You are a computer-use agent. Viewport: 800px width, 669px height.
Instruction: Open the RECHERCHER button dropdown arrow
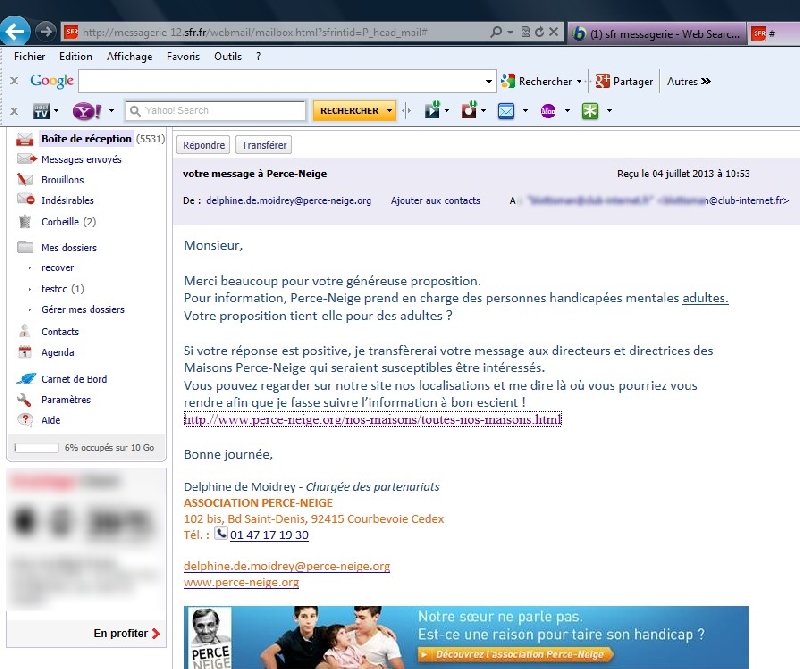pyautogui.click(x=389, y=111)
